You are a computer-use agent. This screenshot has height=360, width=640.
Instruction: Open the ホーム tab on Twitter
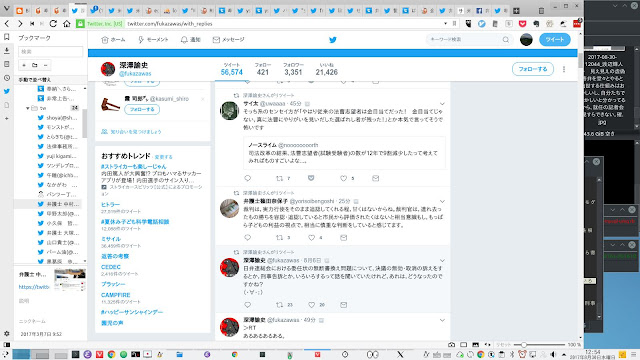click(113, 40)
